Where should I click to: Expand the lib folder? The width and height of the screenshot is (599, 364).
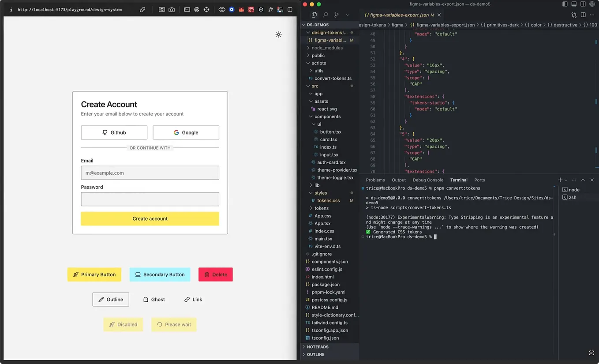(329, 185)
